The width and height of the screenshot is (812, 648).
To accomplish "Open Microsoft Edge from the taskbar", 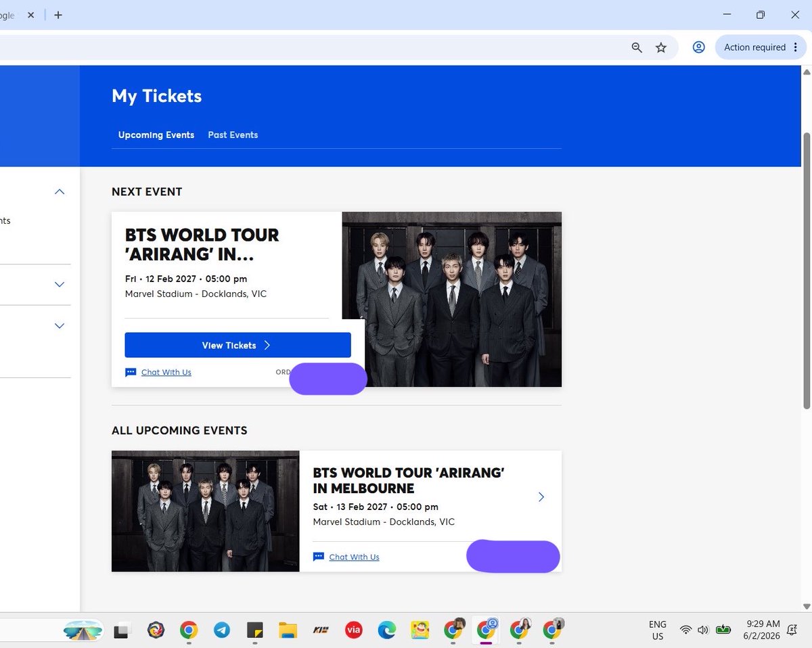I will (x=386, y=630).
